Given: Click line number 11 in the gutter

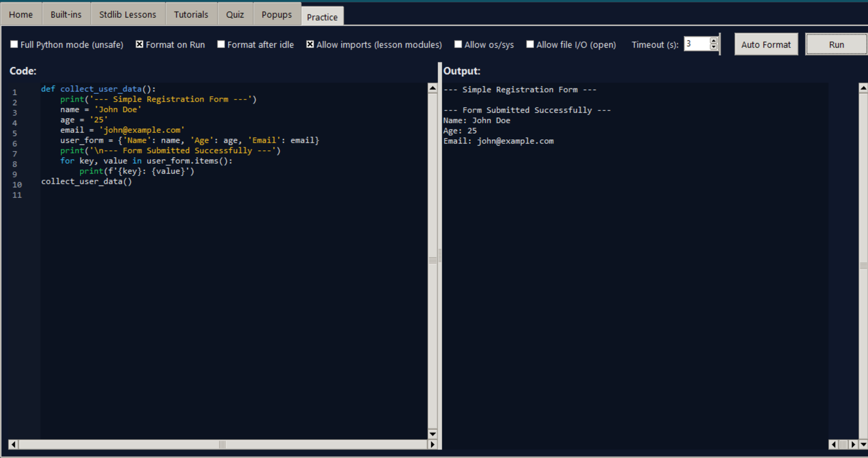Looking at the screenshot, I should tap(17, 195).
